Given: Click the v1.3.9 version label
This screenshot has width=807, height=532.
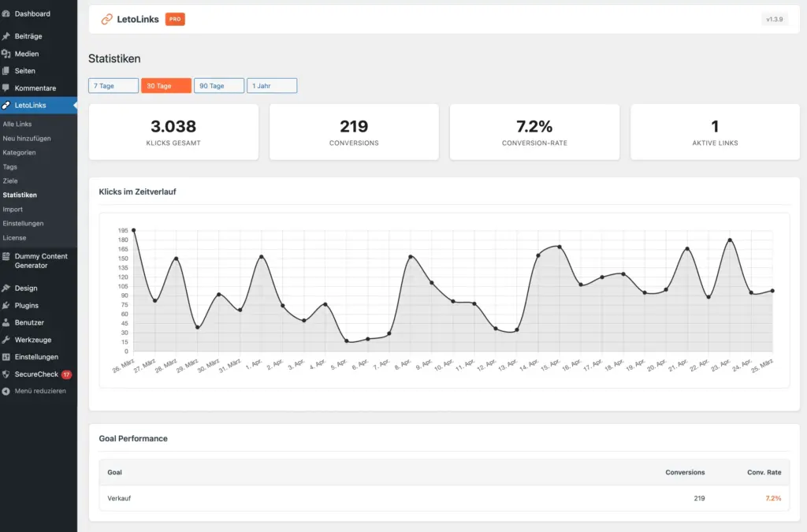Looking at the screenshot, I should [x=774, y=20].
